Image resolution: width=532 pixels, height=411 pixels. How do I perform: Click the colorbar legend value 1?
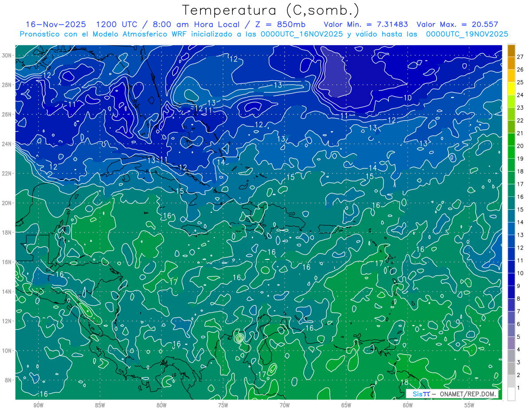click(518, 388)
